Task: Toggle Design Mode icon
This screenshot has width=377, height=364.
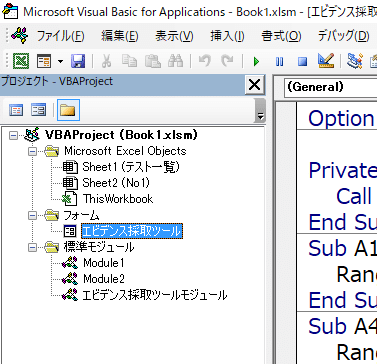Action: click(326, 61)
